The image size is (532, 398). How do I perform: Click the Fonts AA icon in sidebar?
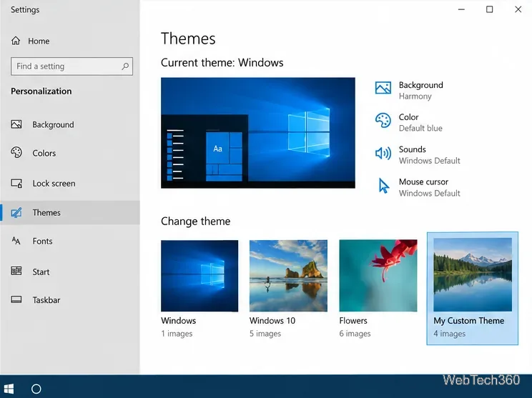point(16,241)
